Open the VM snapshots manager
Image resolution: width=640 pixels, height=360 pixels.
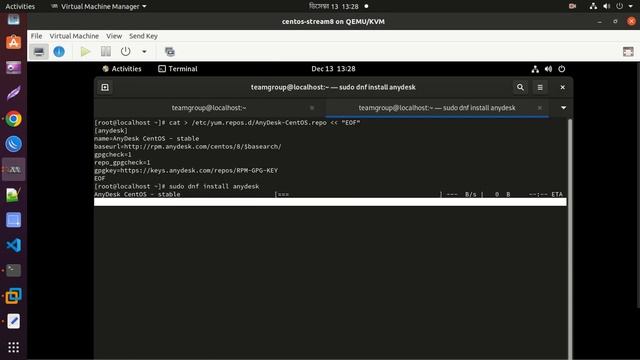pos(170,52)
